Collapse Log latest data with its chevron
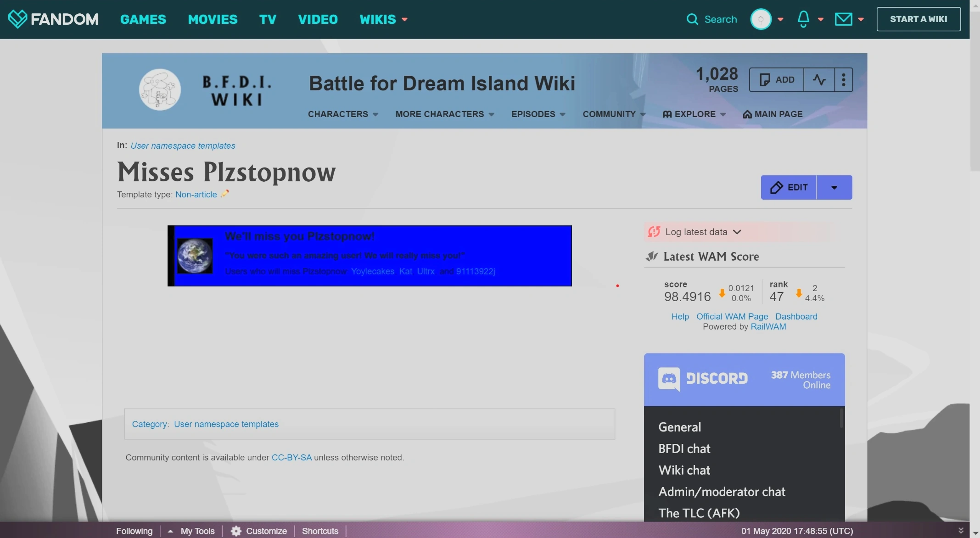The image size is (980, 538). 738,232
